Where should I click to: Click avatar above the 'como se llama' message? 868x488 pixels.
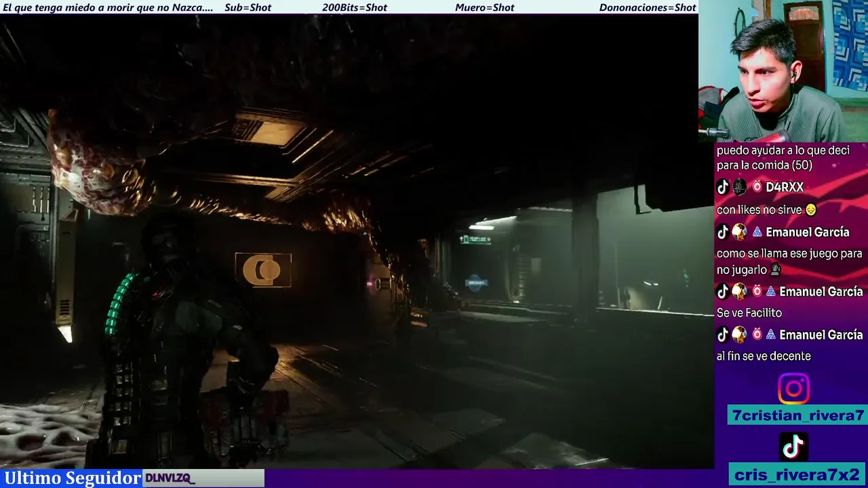tap(739, 232)
